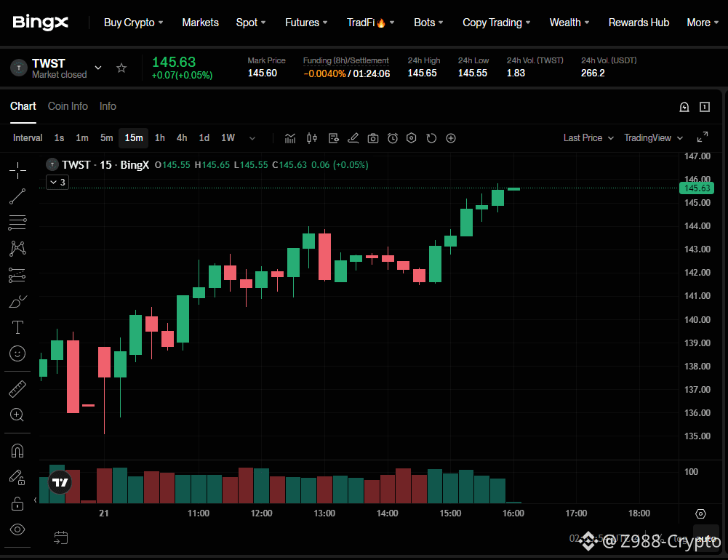
Task: Toggle lock all drawings padlock icon
Action: point(17,503)
